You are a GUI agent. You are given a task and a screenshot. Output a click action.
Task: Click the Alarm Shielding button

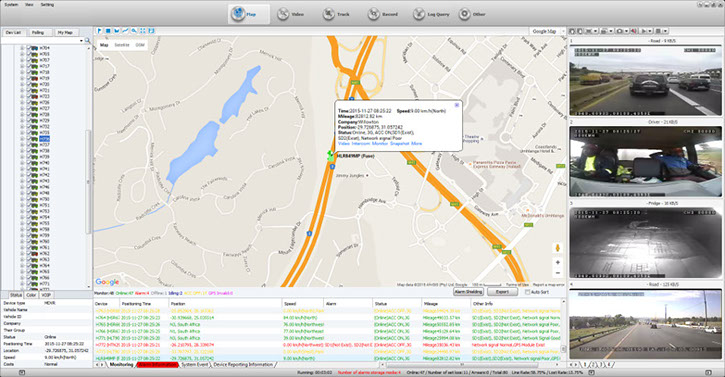coord(468,292)
